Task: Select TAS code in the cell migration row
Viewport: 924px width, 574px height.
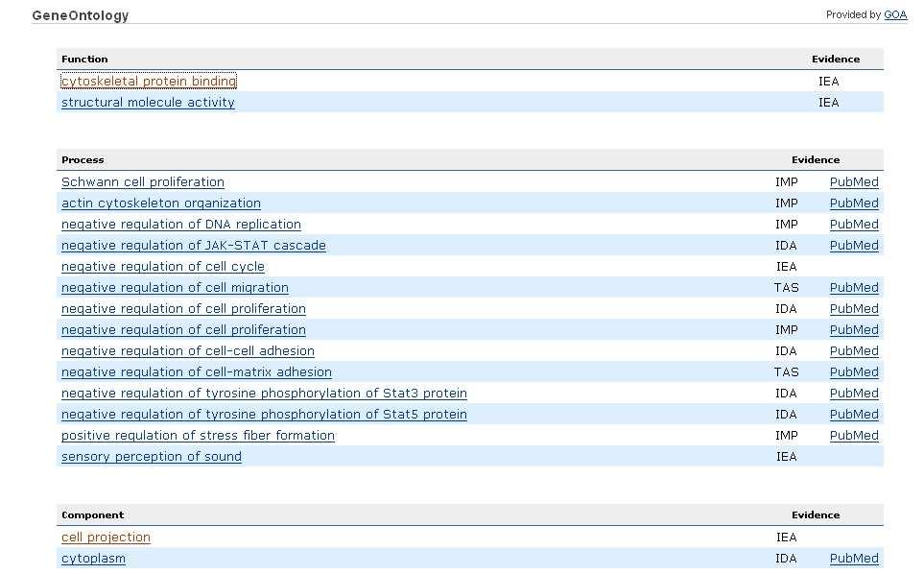Action: pos(787,288)
